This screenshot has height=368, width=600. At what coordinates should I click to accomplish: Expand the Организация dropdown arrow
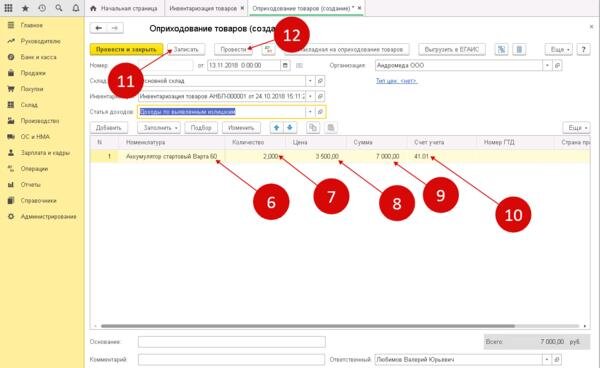pyautogui.click(x=547, y=65)
